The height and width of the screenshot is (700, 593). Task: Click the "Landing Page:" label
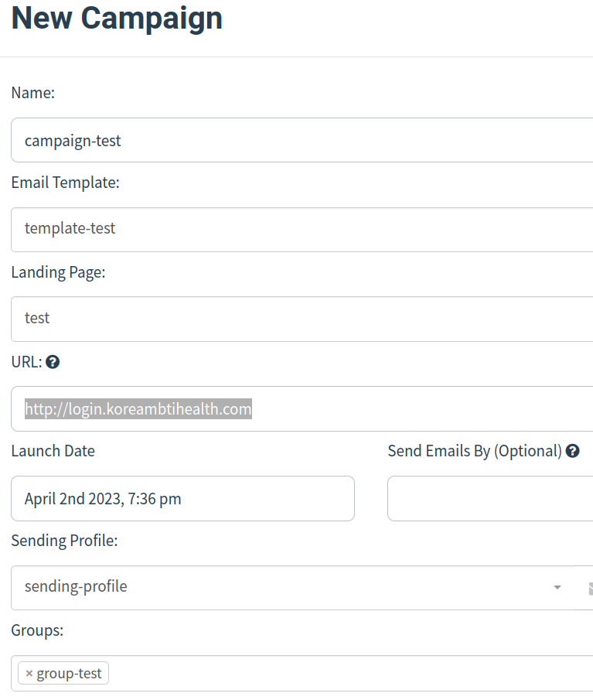coord(58,272)
